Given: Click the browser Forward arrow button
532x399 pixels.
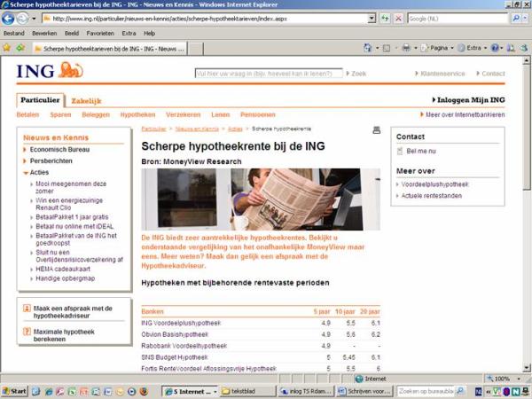Looking at the screenshot, I should pos(22,19).
